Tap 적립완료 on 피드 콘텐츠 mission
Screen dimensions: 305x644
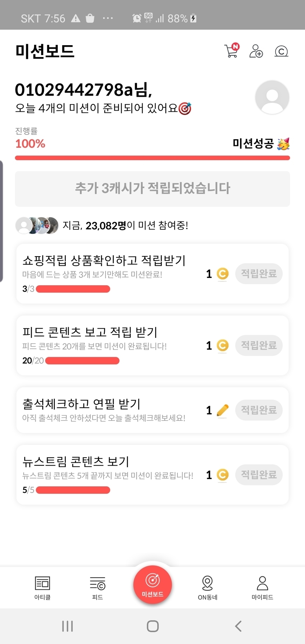(x=259, y=345)
